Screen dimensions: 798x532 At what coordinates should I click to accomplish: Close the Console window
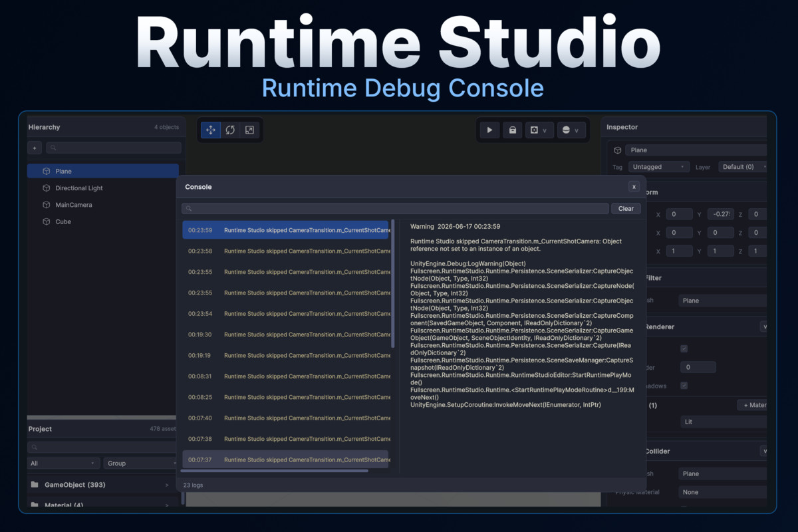634,187
